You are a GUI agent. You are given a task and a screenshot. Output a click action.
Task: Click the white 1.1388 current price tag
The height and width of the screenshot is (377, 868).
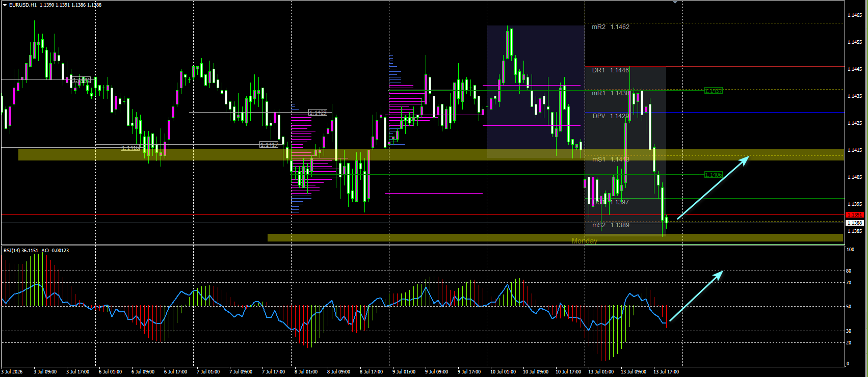click(855, 223)
